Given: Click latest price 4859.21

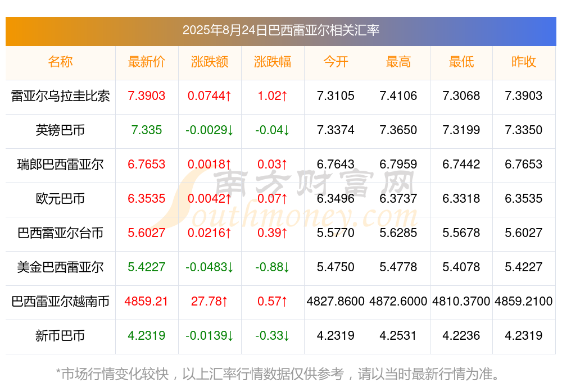Looking at the screenshot, I should click(146, 302).
